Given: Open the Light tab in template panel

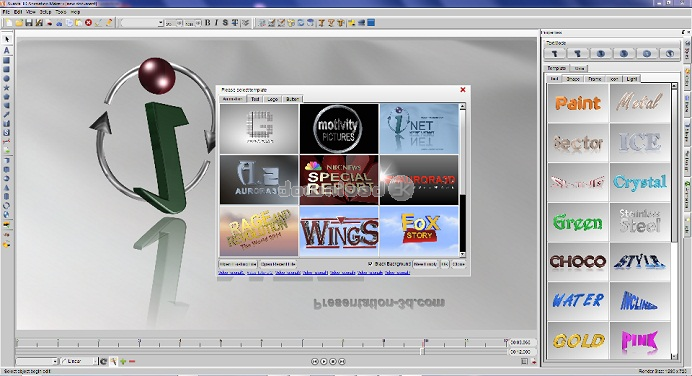Looking at the screenshot, I should pos(632,79).
